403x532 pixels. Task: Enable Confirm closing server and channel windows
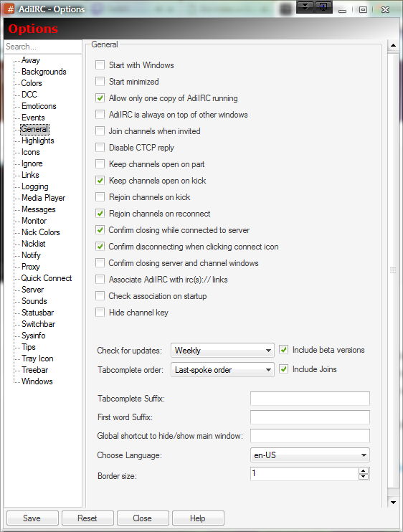(100, 263)
